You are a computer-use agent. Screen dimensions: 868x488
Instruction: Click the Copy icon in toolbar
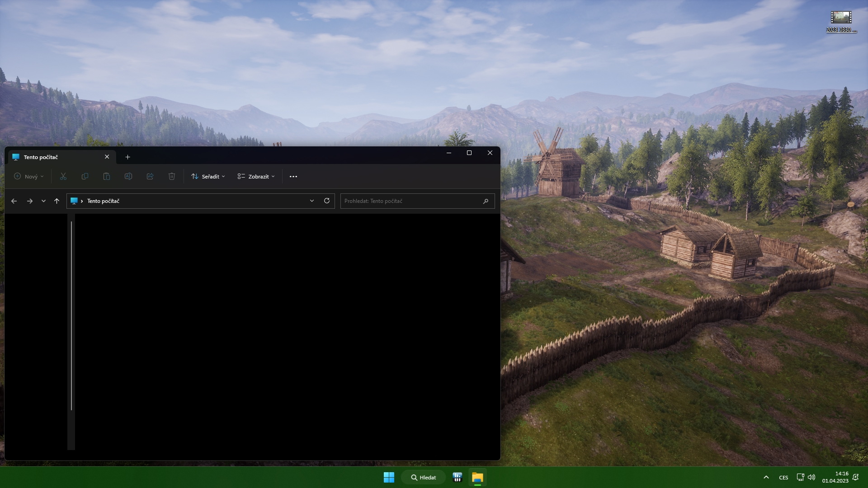pos(85,176)
